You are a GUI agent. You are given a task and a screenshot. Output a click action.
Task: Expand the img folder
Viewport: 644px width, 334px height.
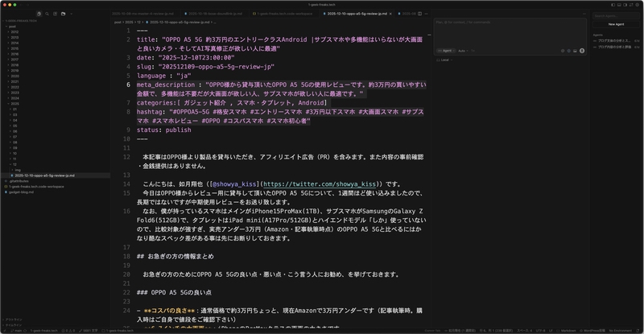(18, 170)
